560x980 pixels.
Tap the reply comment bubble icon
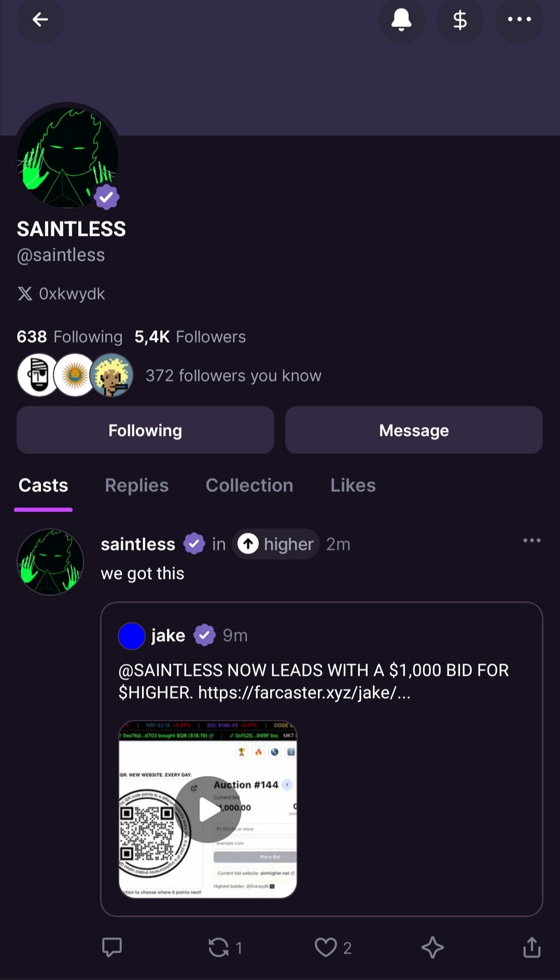coord(112,947)
